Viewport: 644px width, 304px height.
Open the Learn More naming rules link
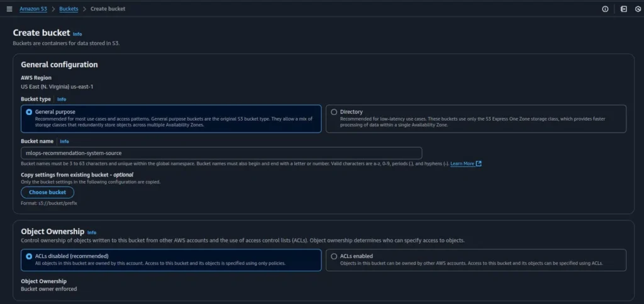click(x=462, y=164)
